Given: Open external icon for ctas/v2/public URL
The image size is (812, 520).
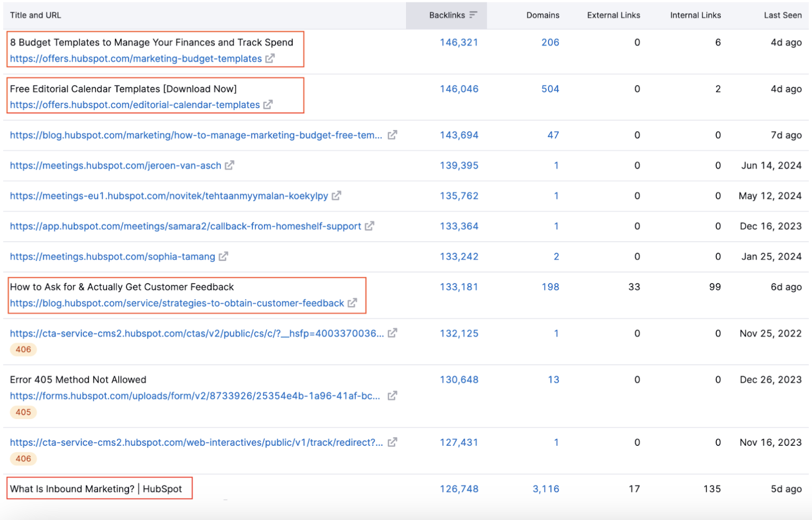Looking at the screenshot, I should (392, 333).
